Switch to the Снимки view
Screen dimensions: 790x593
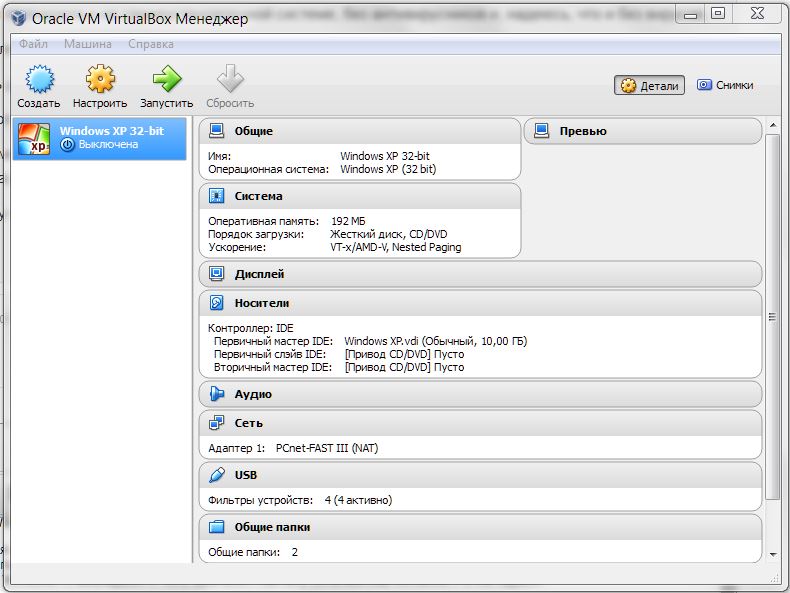(725, 85)
